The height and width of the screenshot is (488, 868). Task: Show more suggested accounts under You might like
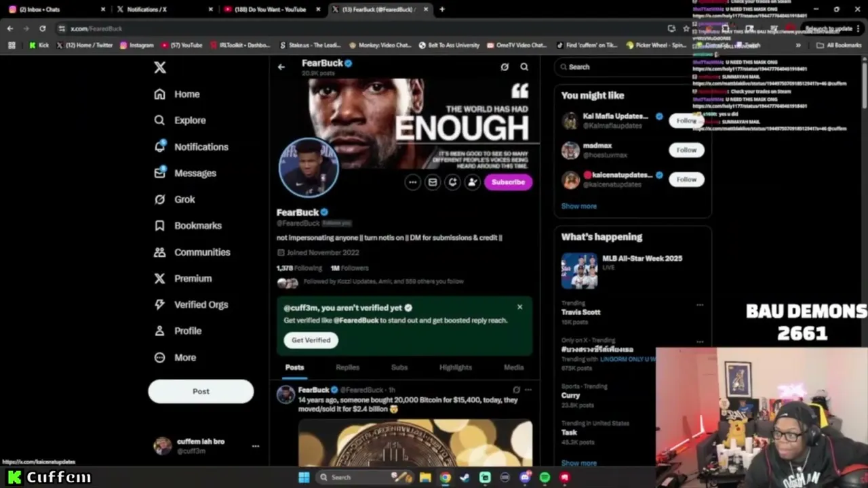coord(579,206)
